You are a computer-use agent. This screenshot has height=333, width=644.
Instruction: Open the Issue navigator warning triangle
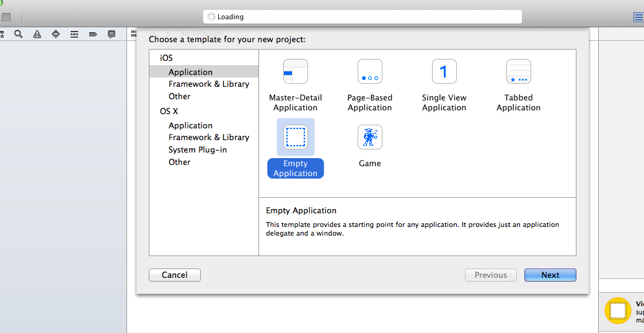37,34
